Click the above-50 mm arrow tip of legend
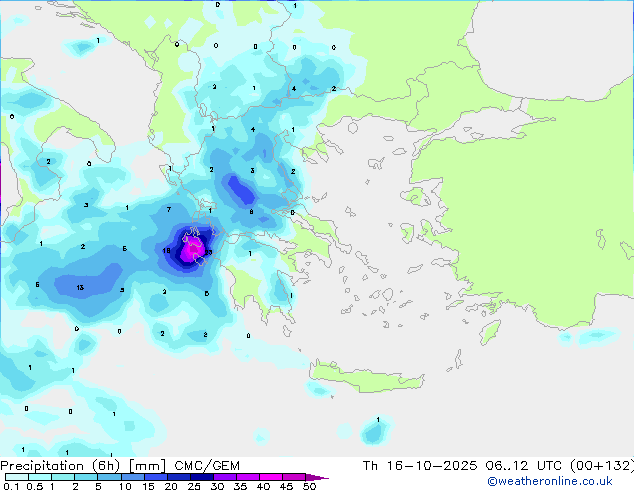 tap(317, 477)
